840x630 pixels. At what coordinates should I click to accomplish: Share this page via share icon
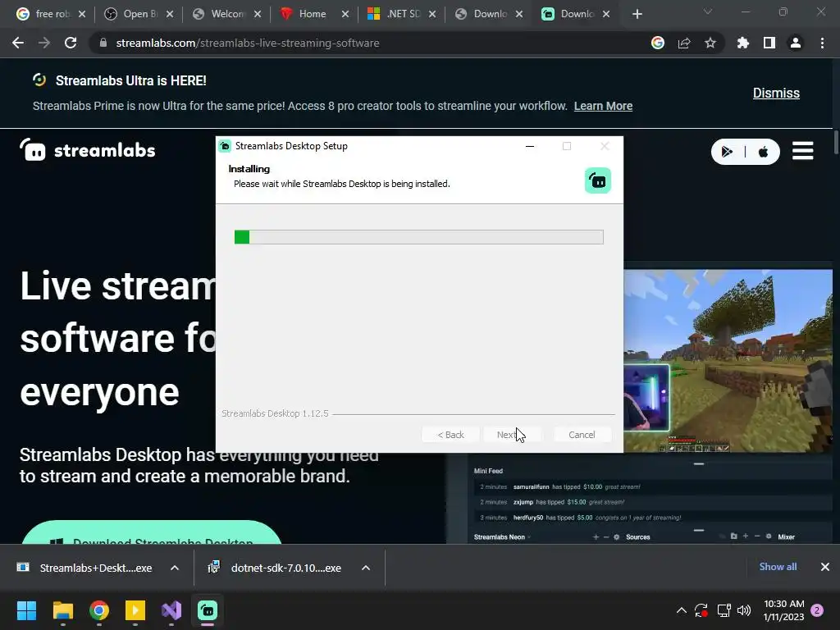click(x=684, y=43)
